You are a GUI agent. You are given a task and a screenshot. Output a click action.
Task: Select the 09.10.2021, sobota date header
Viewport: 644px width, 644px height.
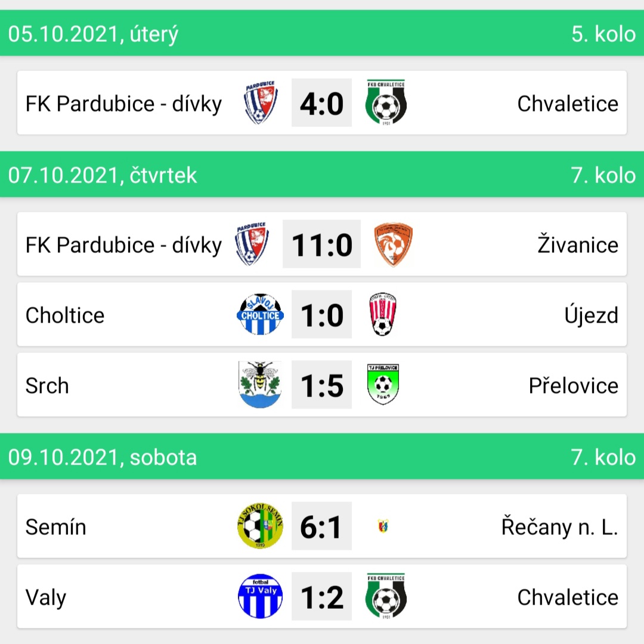point(103,457)
